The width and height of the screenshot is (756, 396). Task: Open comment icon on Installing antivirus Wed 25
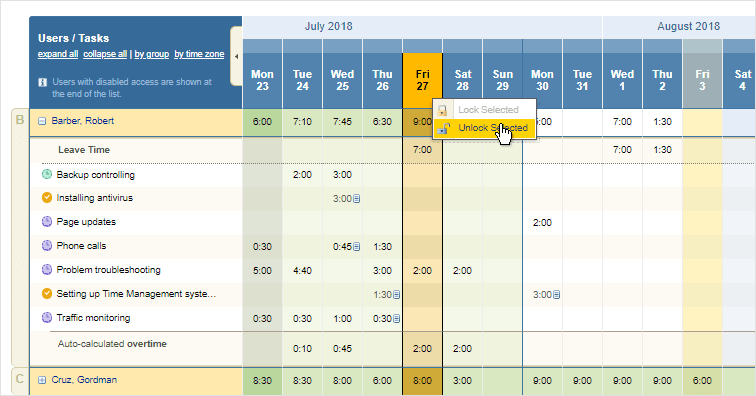pos(356,199)
